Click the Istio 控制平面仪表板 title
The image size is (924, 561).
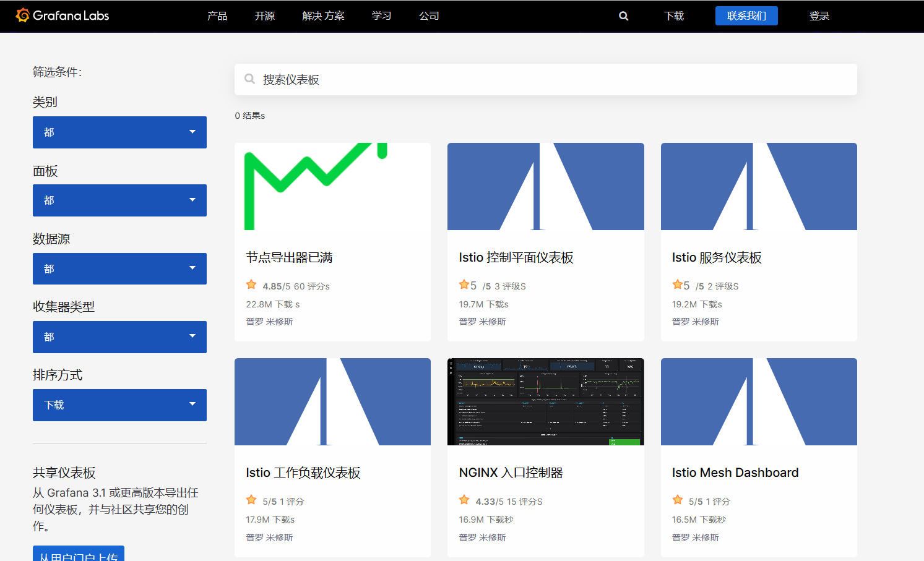[516, 257]
